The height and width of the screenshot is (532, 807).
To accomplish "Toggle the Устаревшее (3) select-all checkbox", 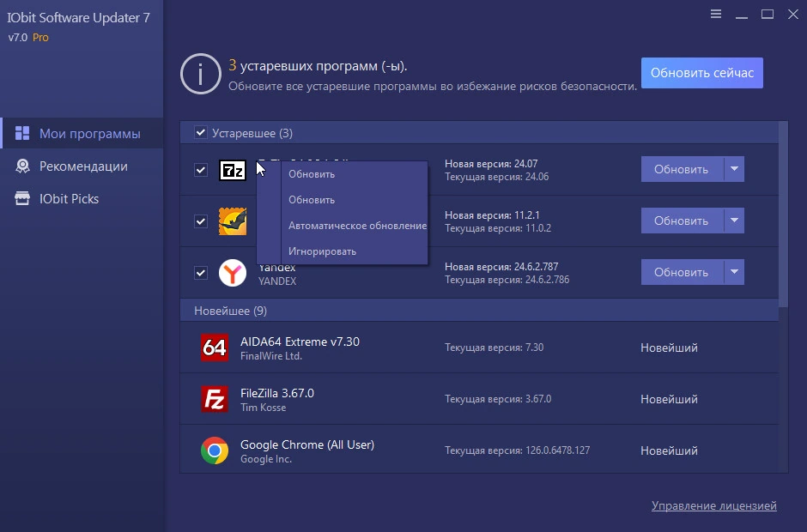I will (200, 133).
